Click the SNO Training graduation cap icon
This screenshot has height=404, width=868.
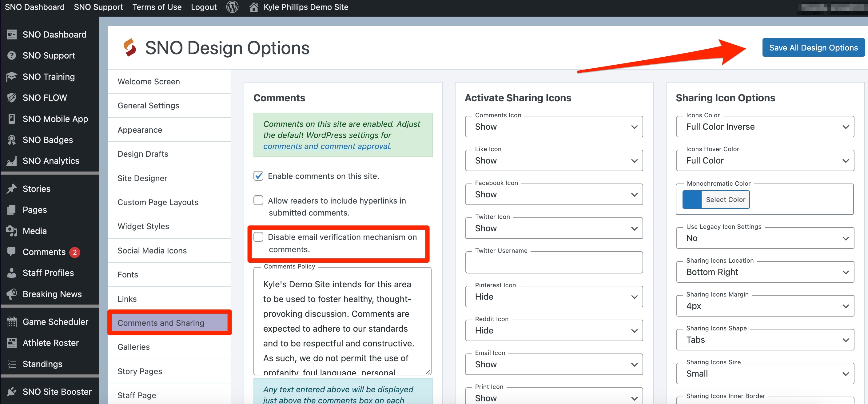[x=11, y=77]
